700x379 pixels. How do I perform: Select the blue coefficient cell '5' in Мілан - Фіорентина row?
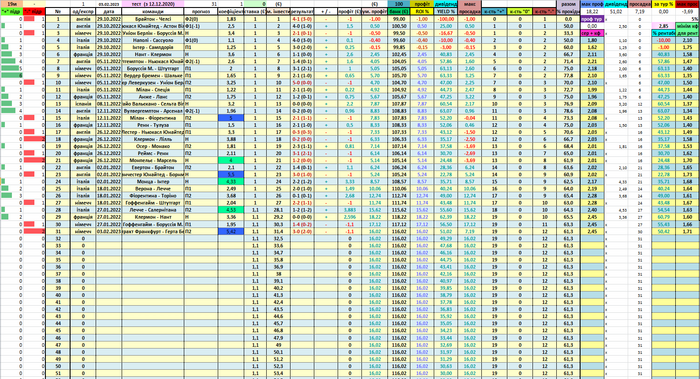[x=231, y=118]
